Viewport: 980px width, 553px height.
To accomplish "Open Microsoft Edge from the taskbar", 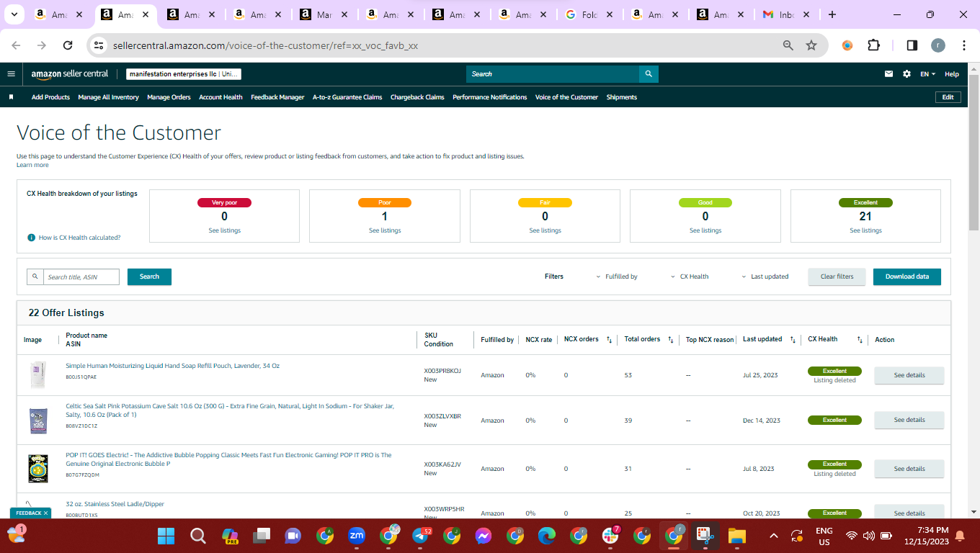I will [547, 536].
